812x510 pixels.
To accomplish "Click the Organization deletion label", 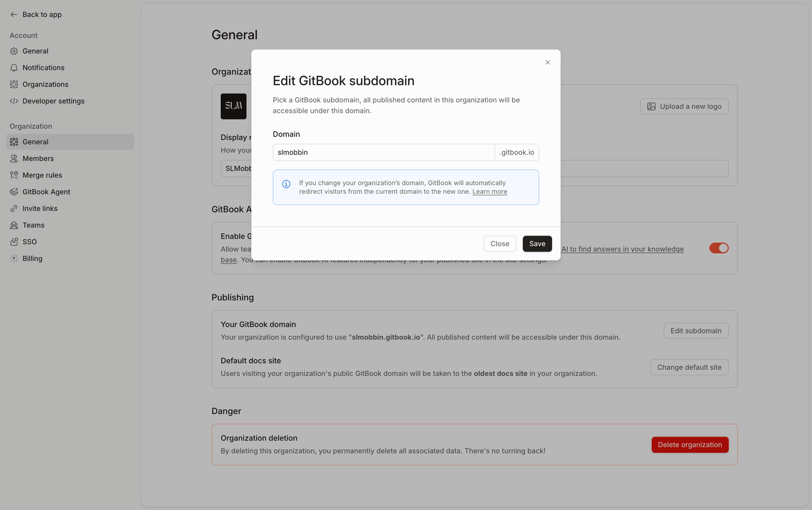I will tap(259, 438).
